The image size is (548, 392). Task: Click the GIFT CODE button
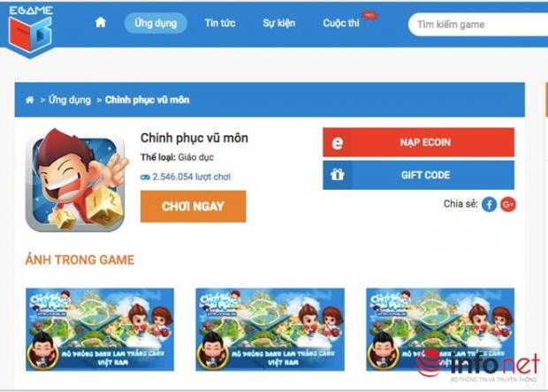(418, 175)
